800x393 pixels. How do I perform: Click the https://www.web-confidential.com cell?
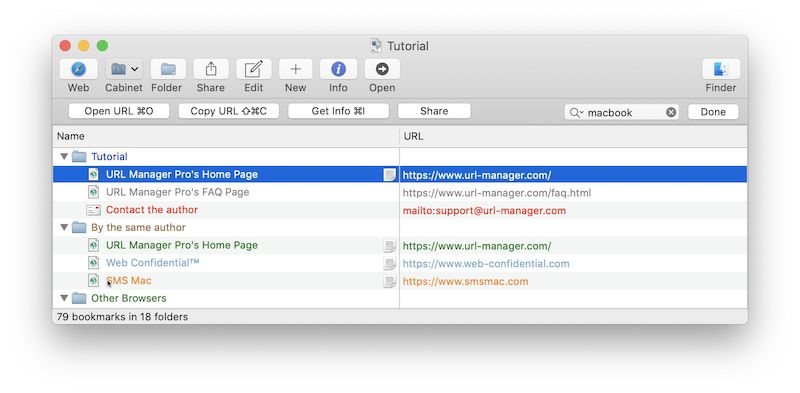(x=573, y=263)
